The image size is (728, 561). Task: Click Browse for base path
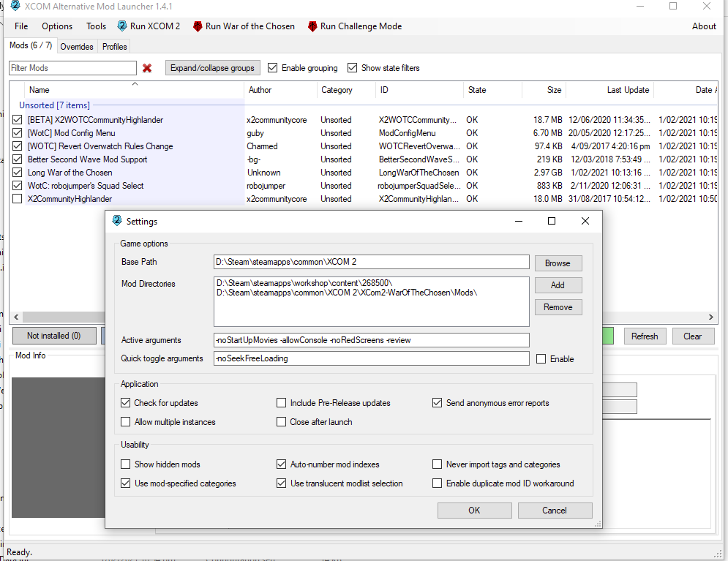click(558, 263)
